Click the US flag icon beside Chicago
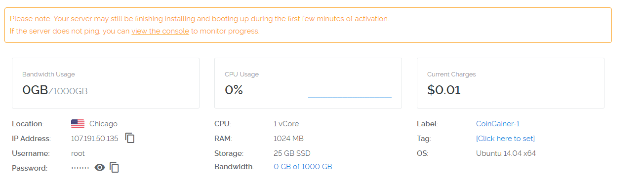The width and height of the screenshot is (644, 183). (78, 124)
